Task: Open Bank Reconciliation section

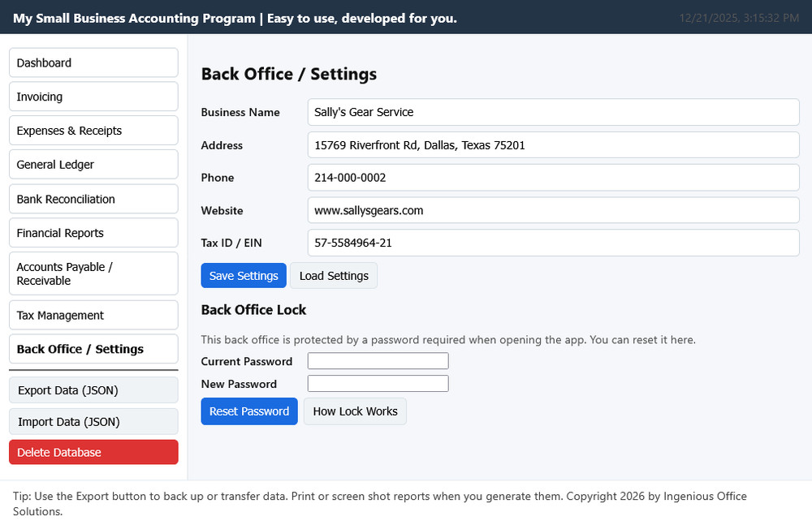Action: pyautogui.click(x=93, y=199)
